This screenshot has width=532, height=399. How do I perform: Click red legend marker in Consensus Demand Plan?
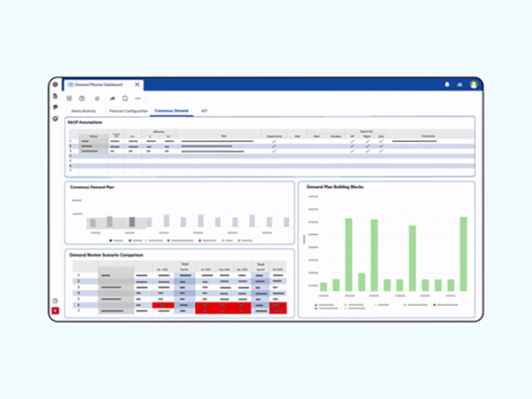(x=199, y=240)
